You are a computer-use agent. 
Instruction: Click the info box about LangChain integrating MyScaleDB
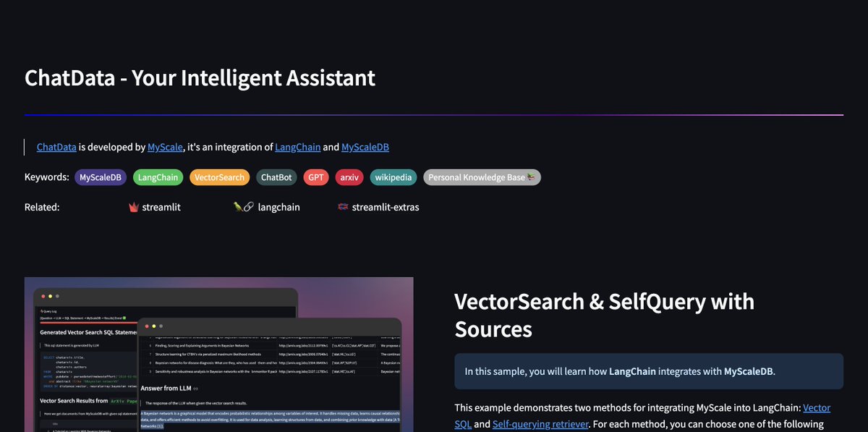coord(649,371)
